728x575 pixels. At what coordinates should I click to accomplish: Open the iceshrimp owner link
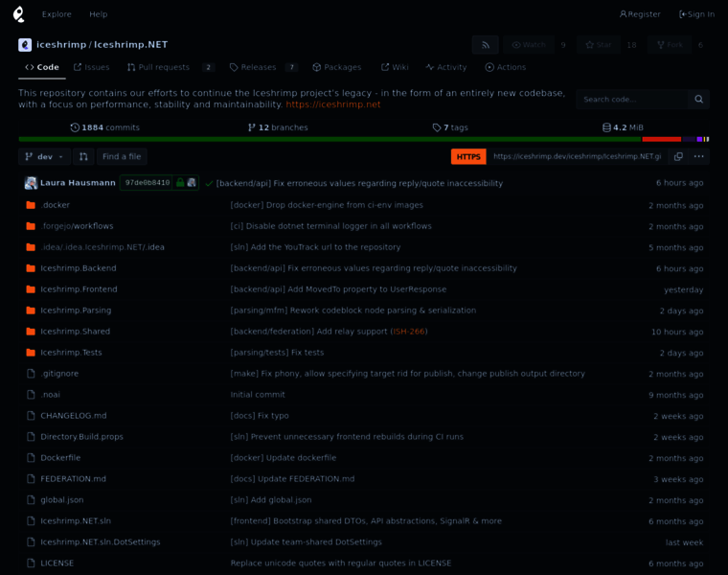click(x=61, y=45)
